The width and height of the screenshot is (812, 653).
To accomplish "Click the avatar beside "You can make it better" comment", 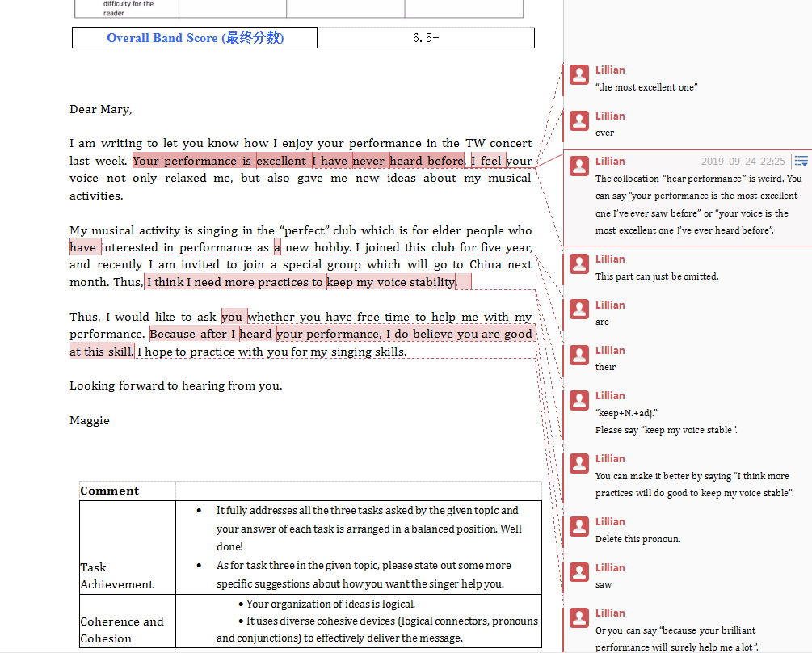I will tap(579, 463).
